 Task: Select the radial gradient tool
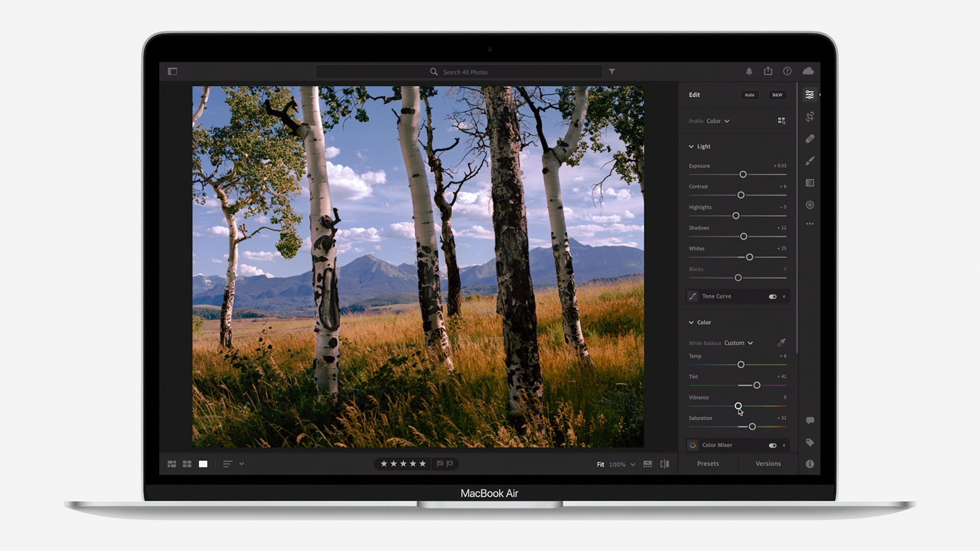(810, 205)
